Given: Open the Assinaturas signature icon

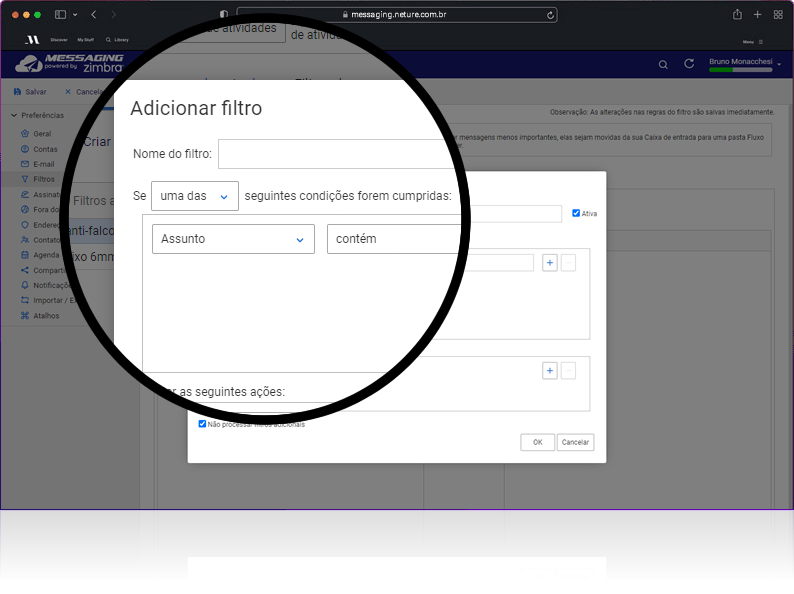Looking at the screenshot, I should 25,194.
